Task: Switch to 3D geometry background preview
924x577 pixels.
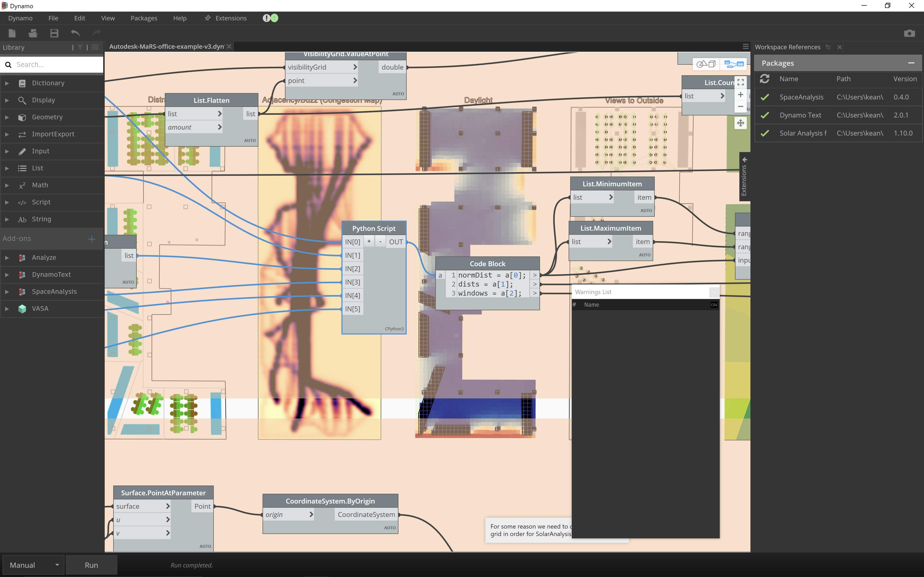Action: tap(706, 64)
